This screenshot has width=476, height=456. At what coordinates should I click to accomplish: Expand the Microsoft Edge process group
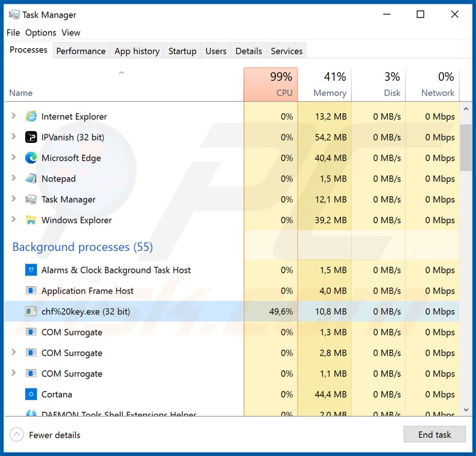point(14,158)
